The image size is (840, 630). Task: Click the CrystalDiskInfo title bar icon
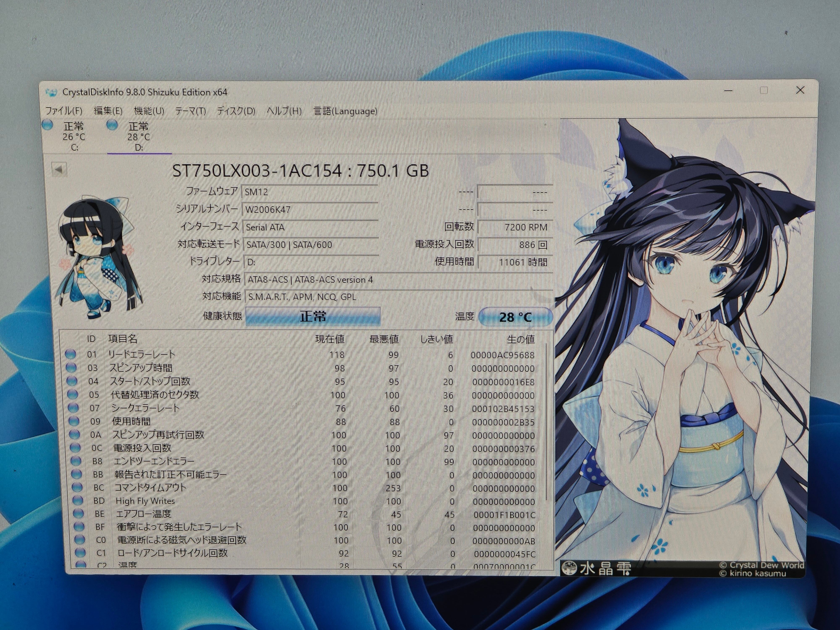coord(51,92)
